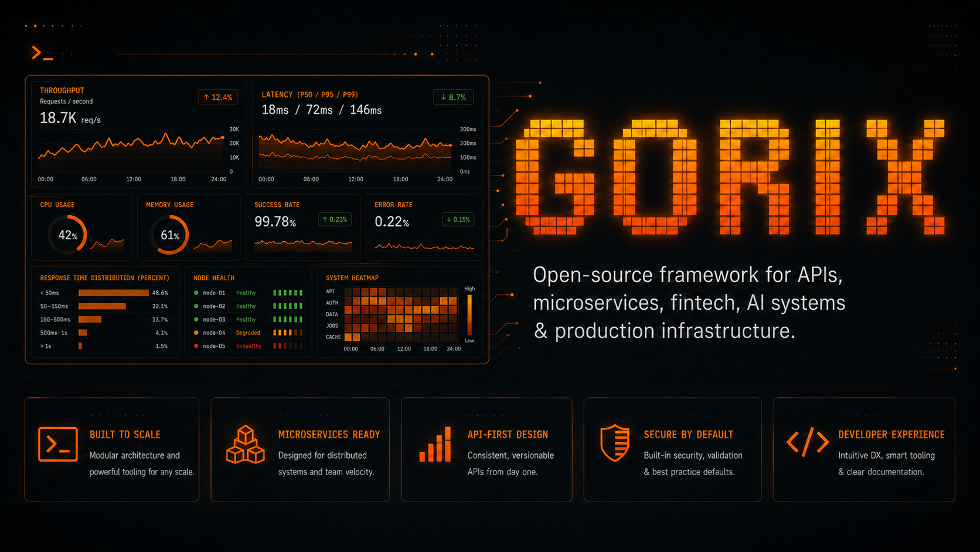Click the terminal prompt logo icon
Screen dimensions: 980x552
tap(42, 53)
